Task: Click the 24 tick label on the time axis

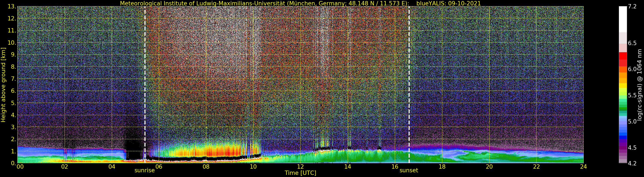Action: tap(583, 167)
